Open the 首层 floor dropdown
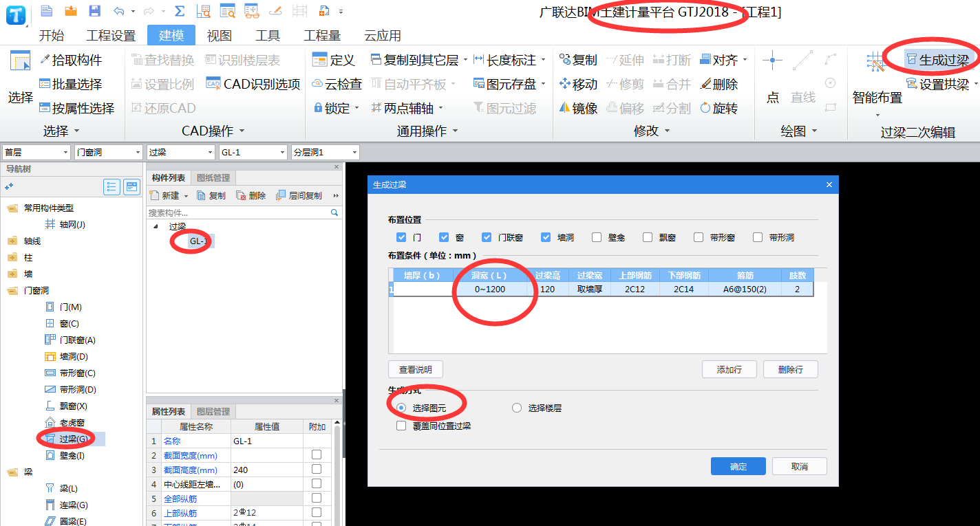This screenshot has height=526, width=980. pos(36,152)
